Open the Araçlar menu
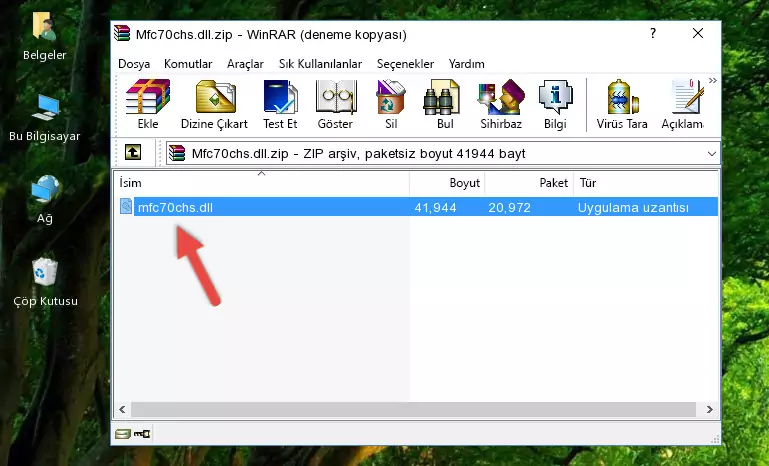 point(245,64)
